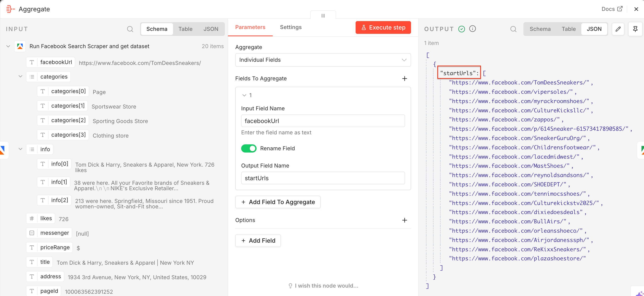The width and height of the screenshot is (644, 296).
Task: Open the Aggregate Individual Fields dropdown
Action: click(x=323, y=60)
